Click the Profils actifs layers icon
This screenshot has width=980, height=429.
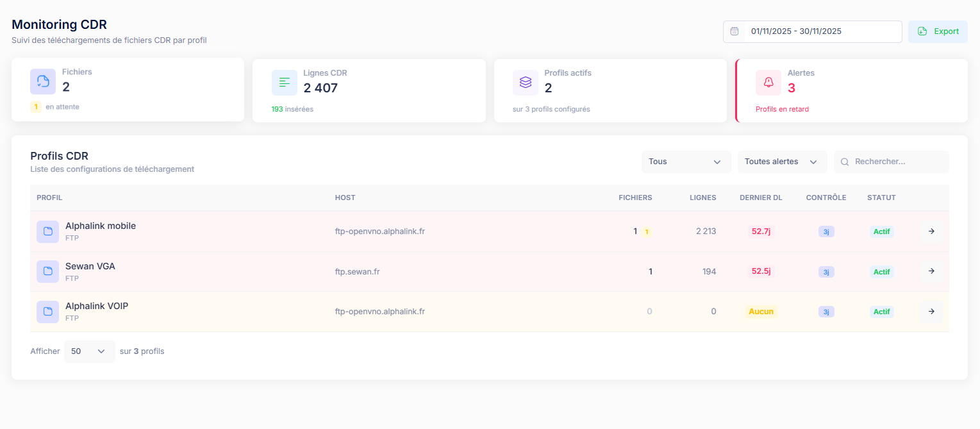526,82
